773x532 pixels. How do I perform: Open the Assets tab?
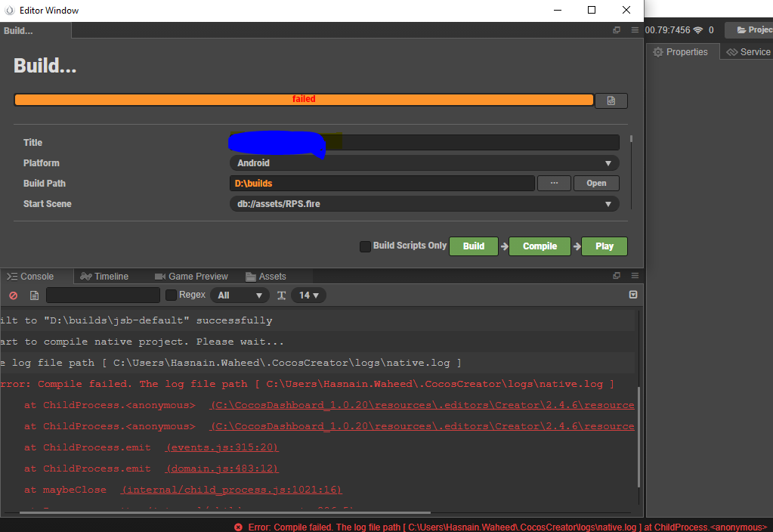266,276
